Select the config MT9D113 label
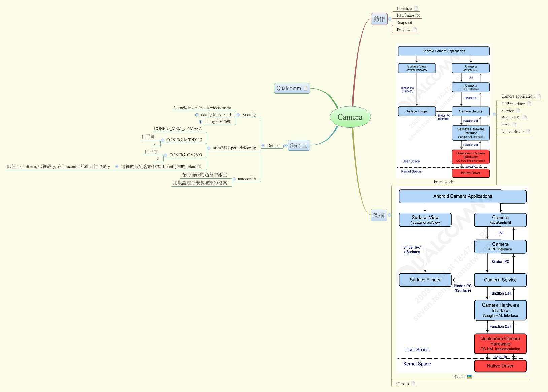 tap(216, 115)
